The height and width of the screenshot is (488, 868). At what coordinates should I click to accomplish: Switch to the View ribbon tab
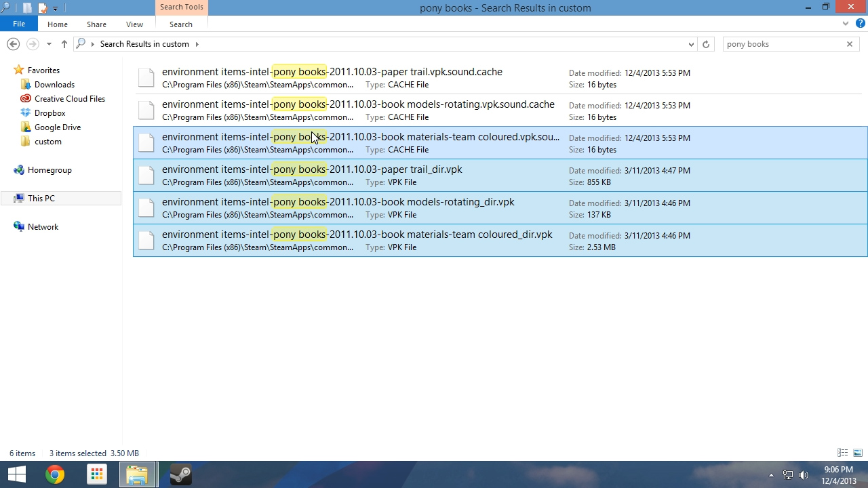(x=134, y=24)
